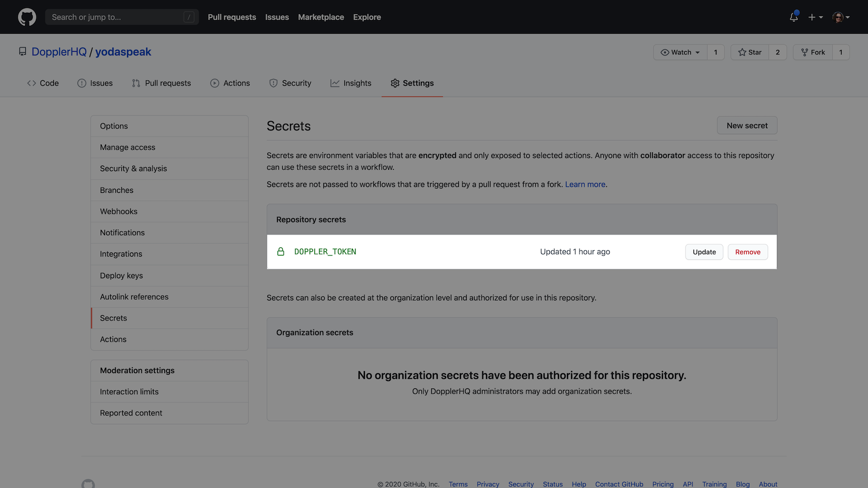Remove the DOPPLER_TOKEN secret
Viewport: 868px width, 488px height.
coord(748,252)
